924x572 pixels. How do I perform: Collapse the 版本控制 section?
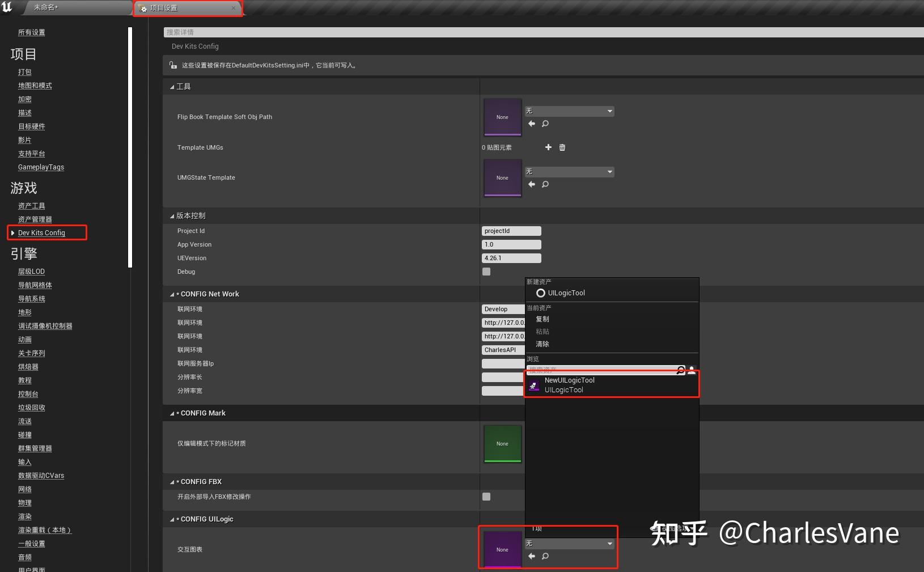click(x=172, y=215)
